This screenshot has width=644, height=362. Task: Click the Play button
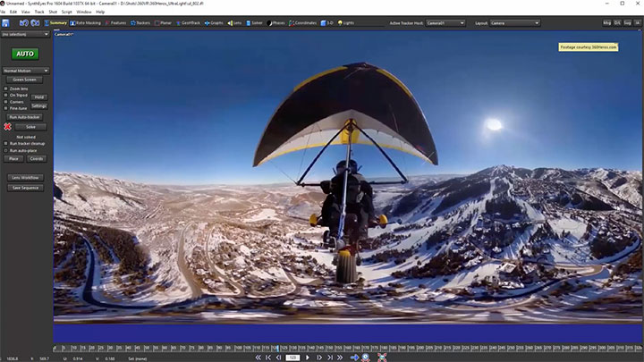308,358
